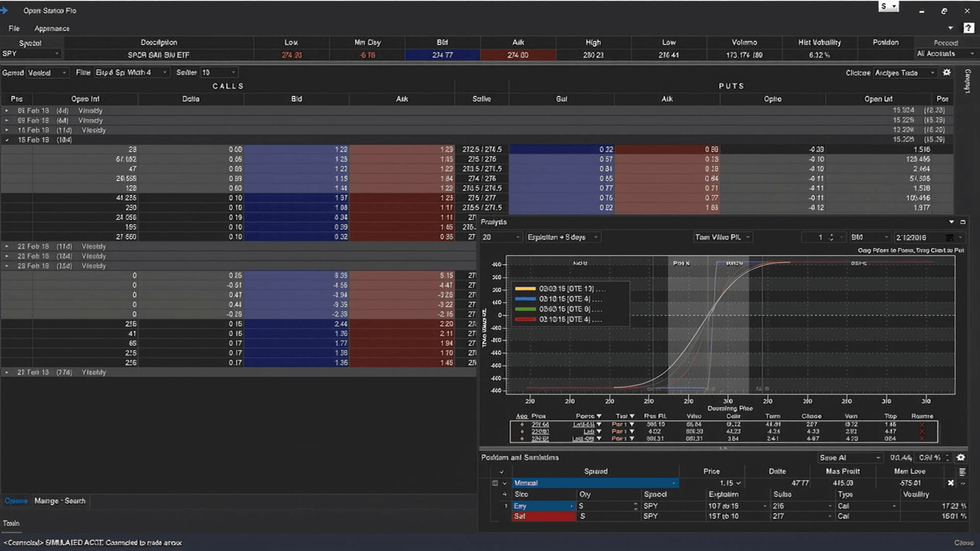980x551 pixels.
Task: Select the red Sell side cell
Action: tap(544, 516)
